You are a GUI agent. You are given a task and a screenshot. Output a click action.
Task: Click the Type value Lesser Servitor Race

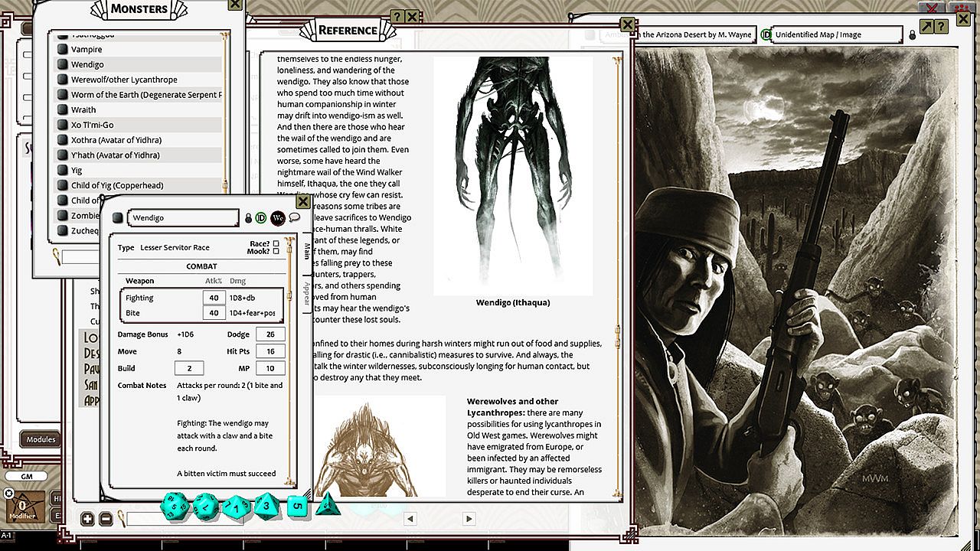coord(175,248)
